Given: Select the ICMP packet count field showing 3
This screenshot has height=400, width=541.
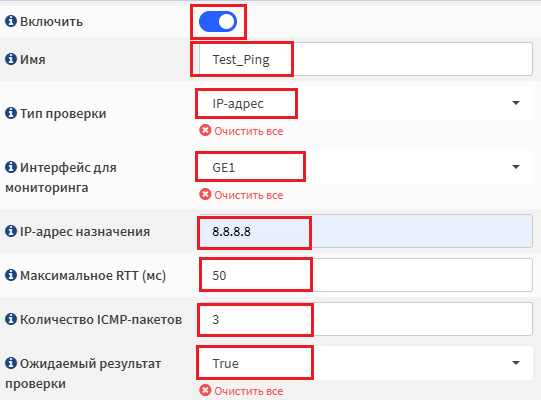Looking at the screenshot, I should 366,319.
